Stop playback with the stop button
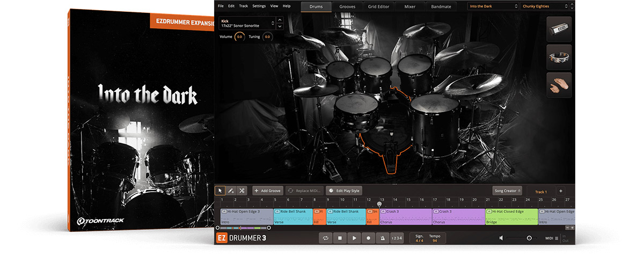The width and height of the screenshot is (644, 262). click(340, 238)
